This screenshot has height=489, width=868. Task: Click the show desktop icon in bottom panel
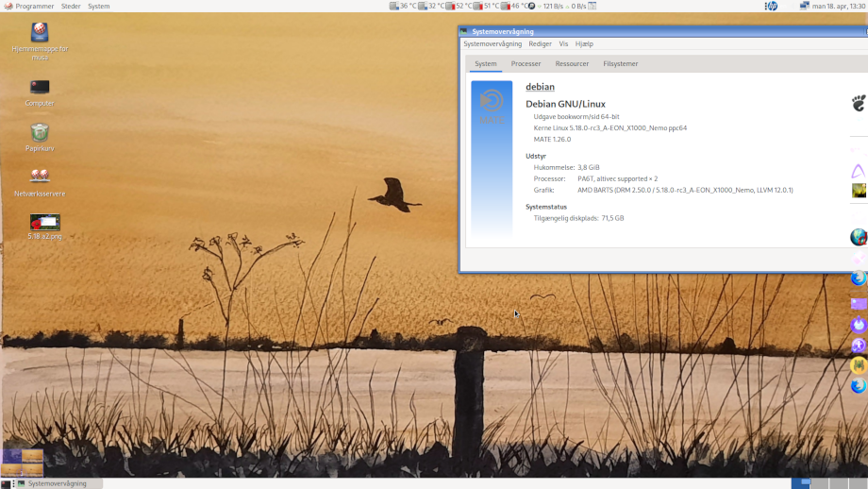[6, 483]
